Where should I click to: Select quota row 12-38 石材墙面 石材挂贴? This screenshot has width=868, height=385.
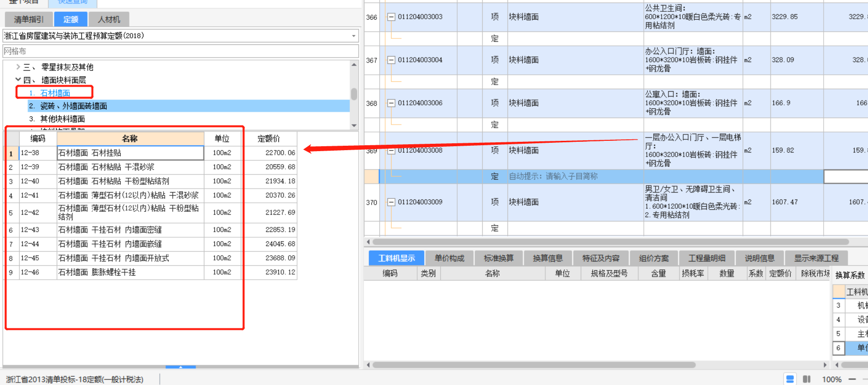[x=131, y=153]
